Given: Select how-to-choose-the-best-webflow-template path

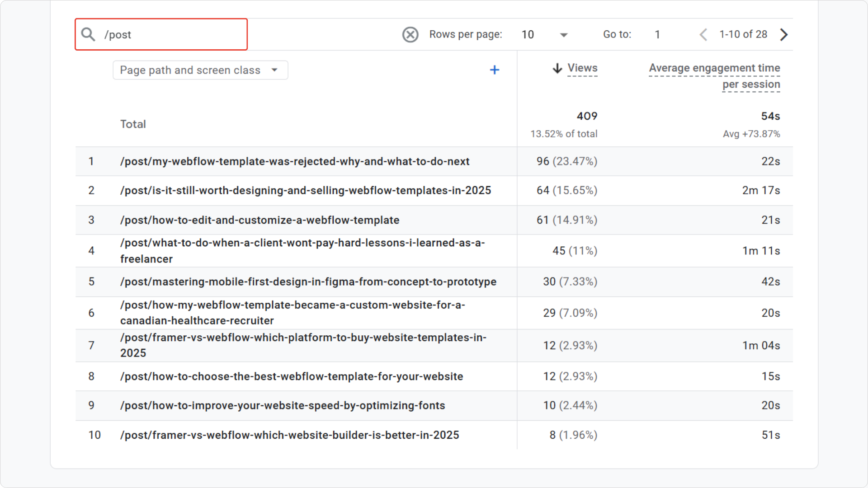Looking at the screenshot, I should tap(292, 376).
